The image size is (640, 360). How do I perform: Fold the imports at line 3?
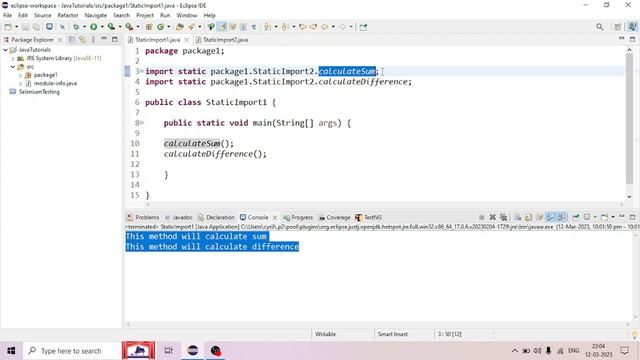142,71
